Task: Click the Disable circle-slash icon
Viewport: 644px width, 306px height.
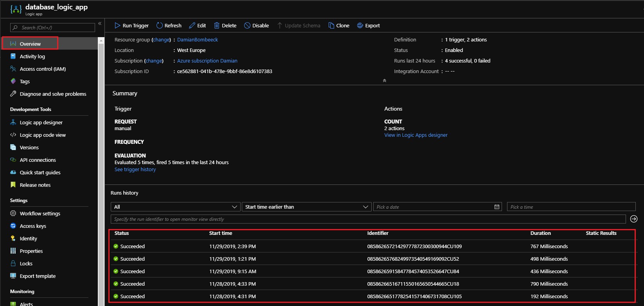Action: tap(247, 25)
